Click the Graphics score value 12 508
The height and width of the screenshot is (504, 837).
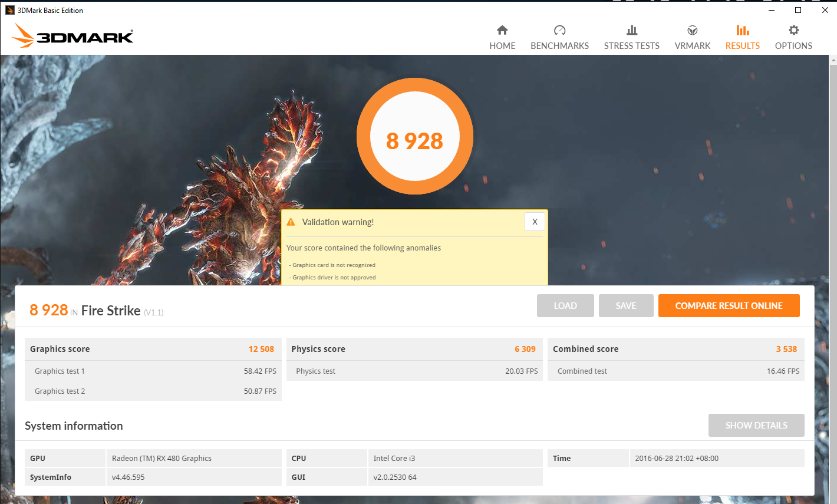coord(261,349)
